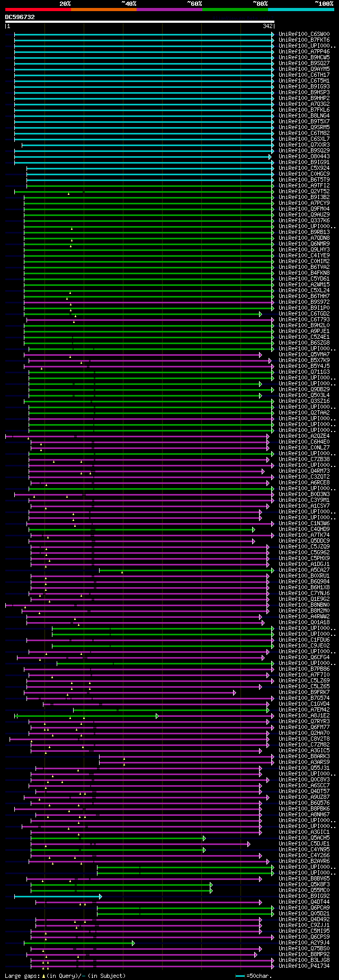This screenshot has width=339, height=980.
Task: Click the query end position 342
Action: pyautogui.click(x=268, y=26)
